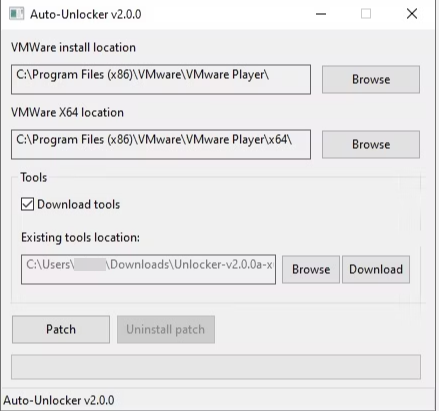Focus the VMWare X64 location path field
The width and height of the screenshot is (439, 411).
[161, 144]
